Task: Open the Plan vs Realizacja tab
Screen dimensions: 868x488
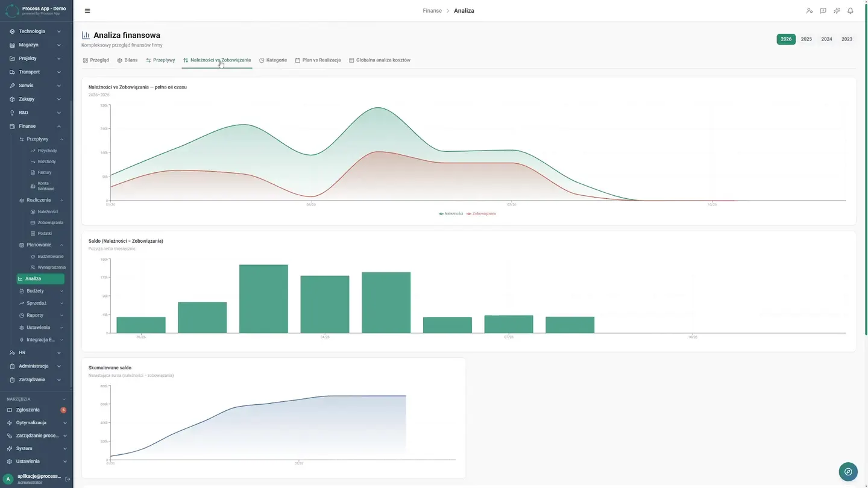Action: tap(318, 60)
